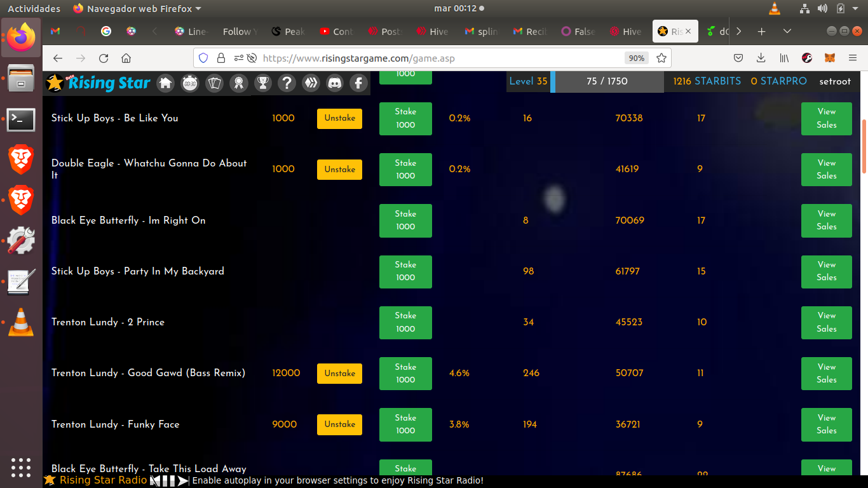
Task: Switch to the splin Gmail tab
Action: (x=481, y=31)
